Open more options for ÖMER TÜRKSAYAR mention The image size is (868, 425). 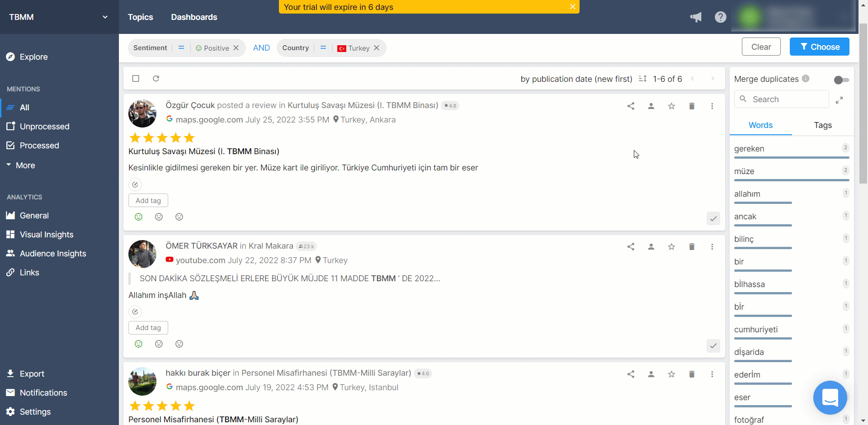[712, 246]
